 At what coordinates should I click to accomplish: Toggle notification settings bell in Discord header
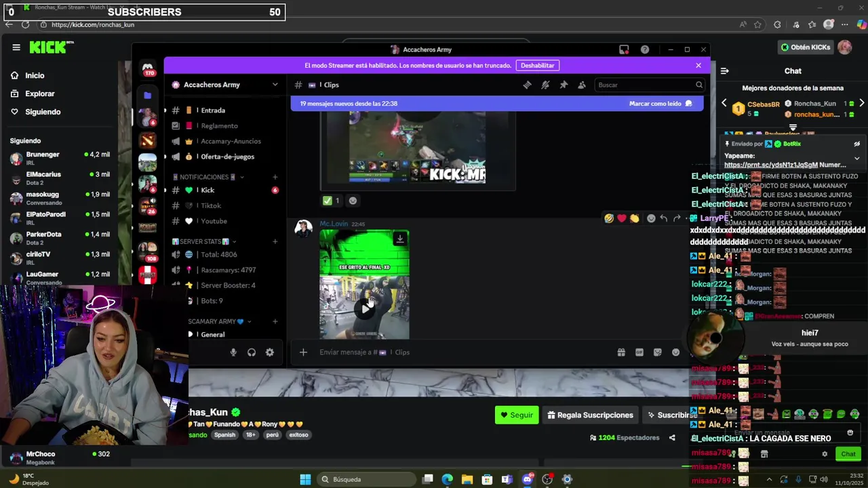(x=545, y=85)
